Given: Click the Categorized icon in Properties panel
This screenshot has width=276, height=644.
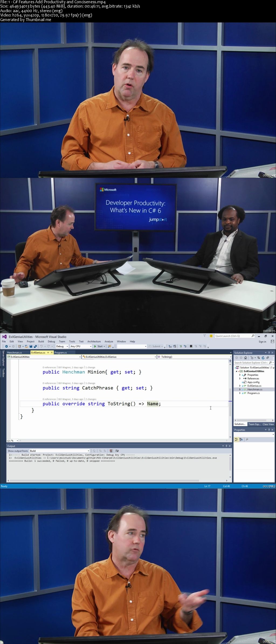Looking at the screenshot, I should coord(236,439).
